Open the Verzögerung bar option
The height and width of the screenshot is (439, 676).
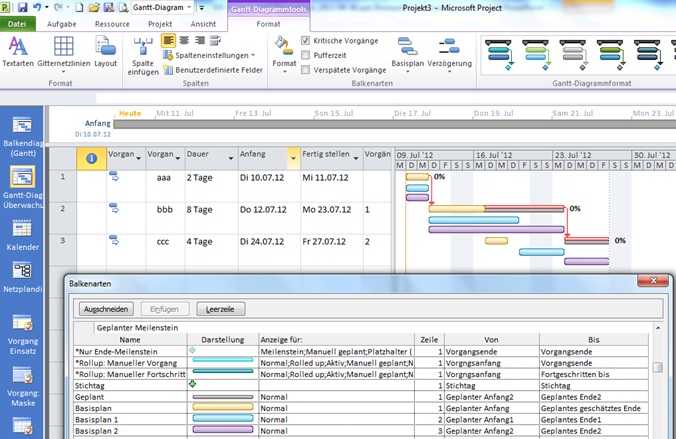pos(449,54)
